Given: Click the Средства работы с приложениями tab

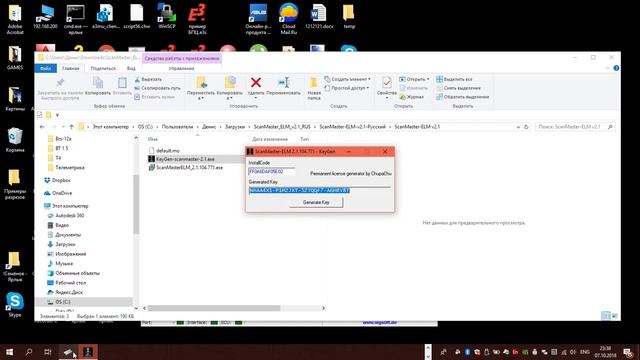Looking at the screenshot, I should pyautogui.click(x=182, y=58).
